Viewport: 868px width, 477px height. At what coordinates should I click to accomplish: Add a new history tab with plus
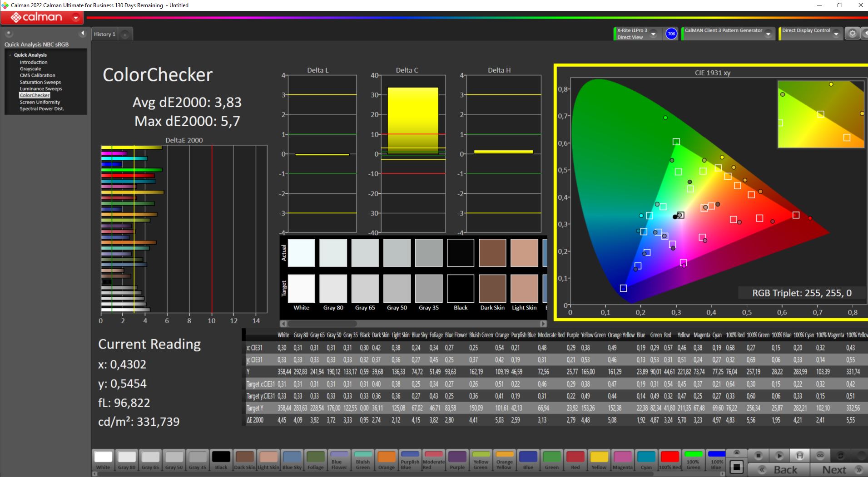coord(125,34)
